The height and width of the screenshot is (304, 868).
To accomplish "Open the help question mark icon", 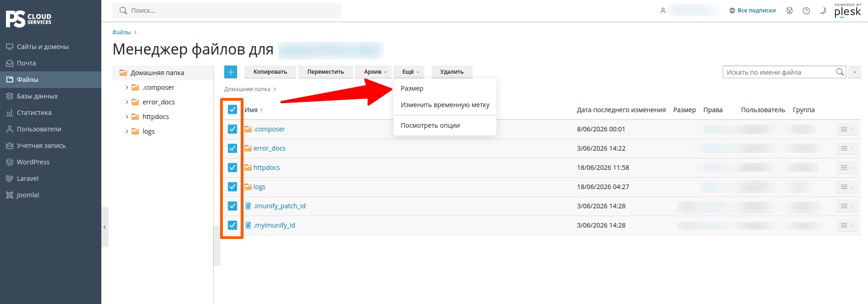I will point(806,11).
